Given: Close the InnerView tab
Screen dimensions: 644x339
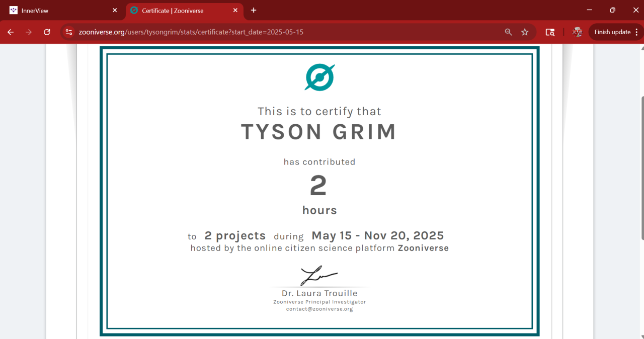Looking at the screenshot, I should coord(115,10).
